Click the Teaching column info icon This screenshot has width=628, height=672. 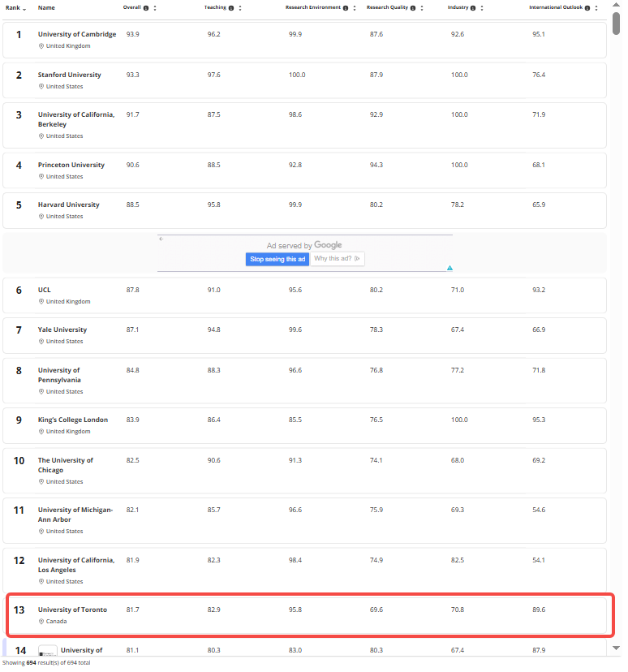(x=232, y=7)
